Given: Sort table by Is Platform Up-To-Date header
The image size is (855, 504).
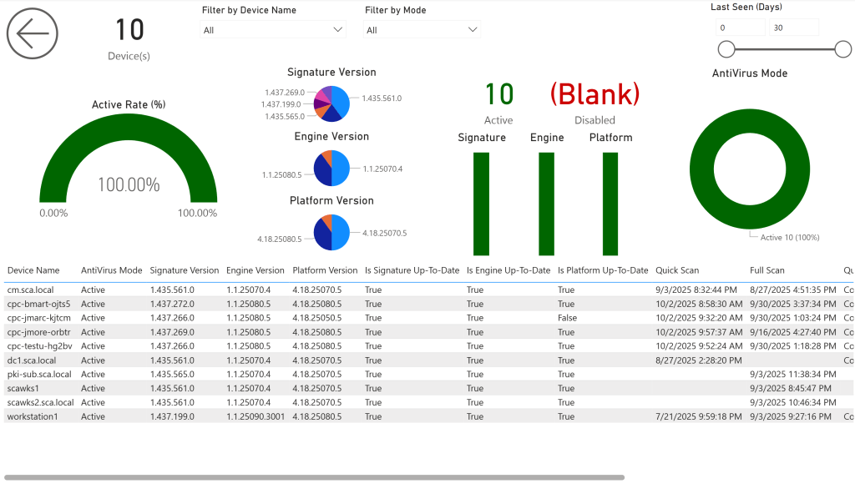Looking at the screenshot, I should 602,270.
